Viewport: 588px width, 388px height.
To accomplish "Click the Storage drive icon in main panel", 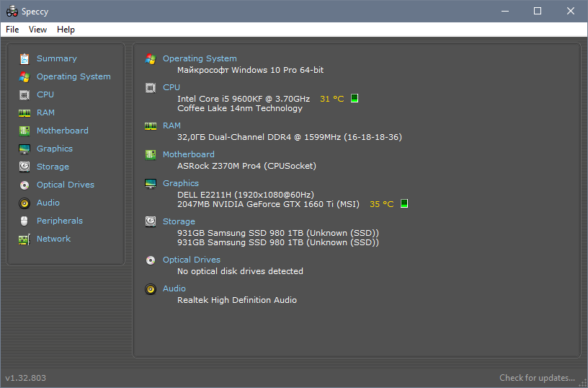I will tap(151, 221).
